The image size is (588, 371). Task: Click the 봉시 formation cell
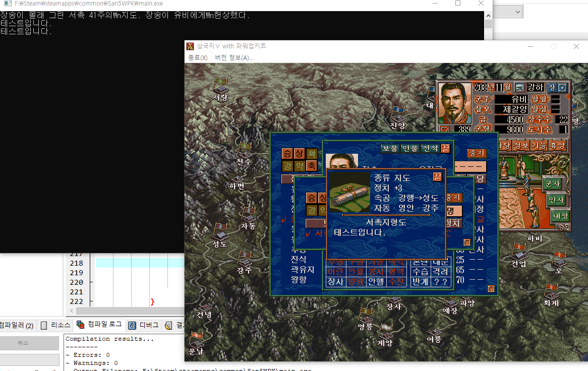376,271
